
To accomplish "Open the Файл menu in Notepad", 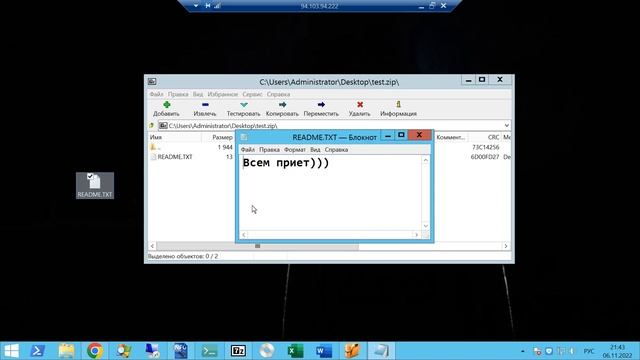I will [x=248, y=150].
